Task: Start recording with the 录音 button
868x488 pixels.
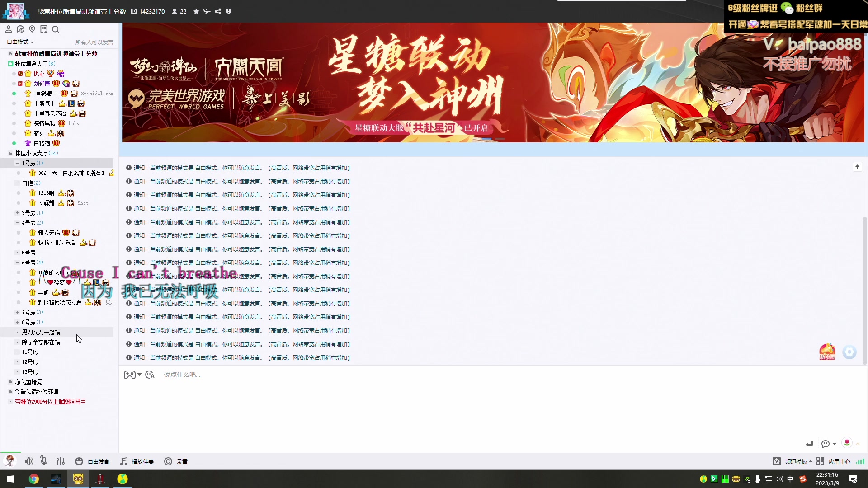Action: 176,461
